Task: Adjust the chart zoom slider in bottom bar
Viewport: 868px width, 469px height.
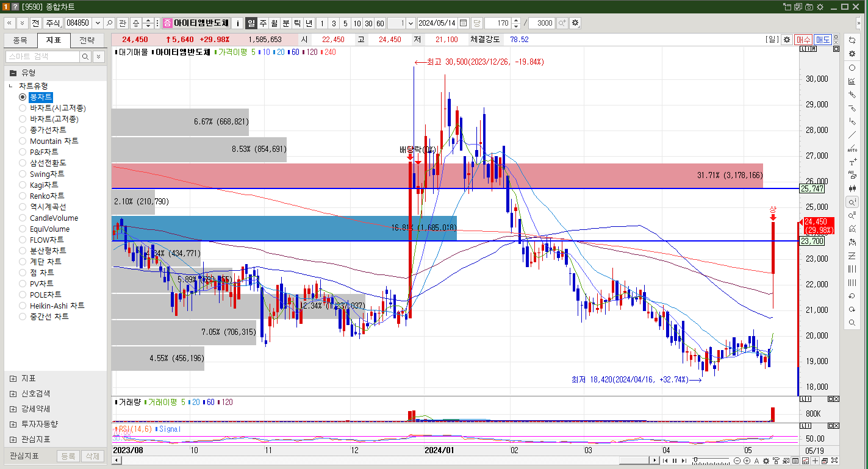Action: pos(695,459)
